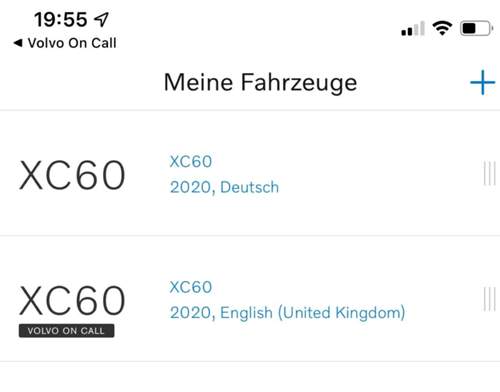Screen dimensions: 500x392
Task: Tap the plus icon to add a vehicle
Action: pyautogui.click(x=482, y=82)
